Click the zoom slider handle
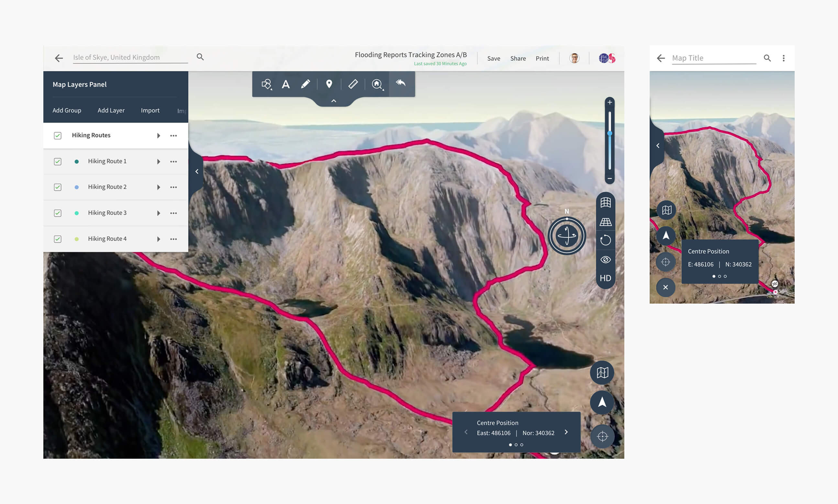Image resolution: width=838 pixels, height=504 pixels. pos(610,134)
